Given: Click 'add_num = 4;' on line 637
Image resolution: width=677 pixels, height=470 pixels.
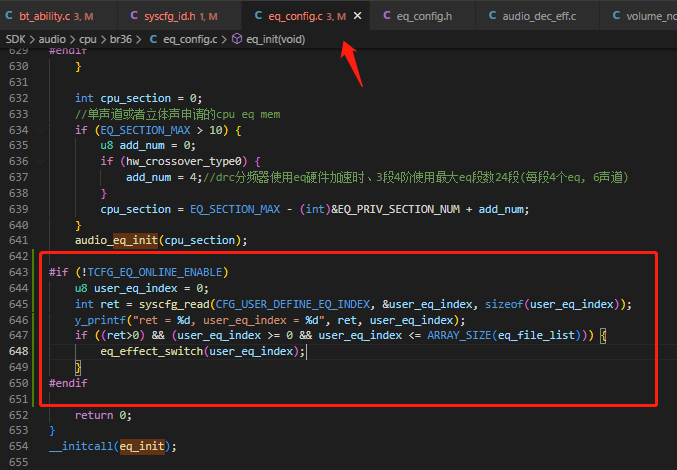Looking at the screenshot, I should pos(164,177).
